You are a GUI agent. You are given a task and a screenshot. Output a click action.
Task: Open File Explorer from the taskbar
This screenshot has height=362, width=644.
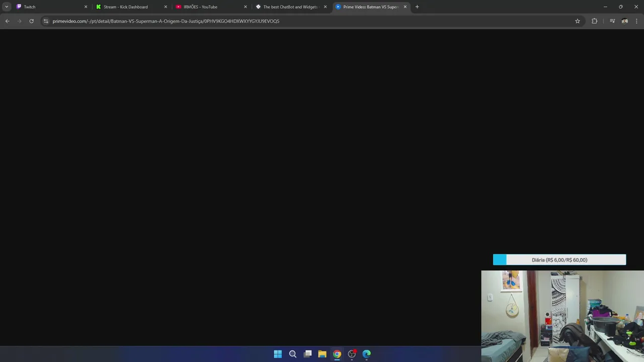pyautogui.click(x=322, y=354)
